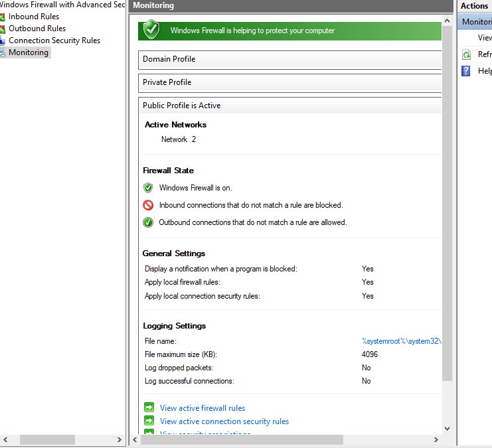Click the Windows Firewall is on shield icon
Image resolution: width=492 pixels, height=448 pixels.
pos(148,188)
